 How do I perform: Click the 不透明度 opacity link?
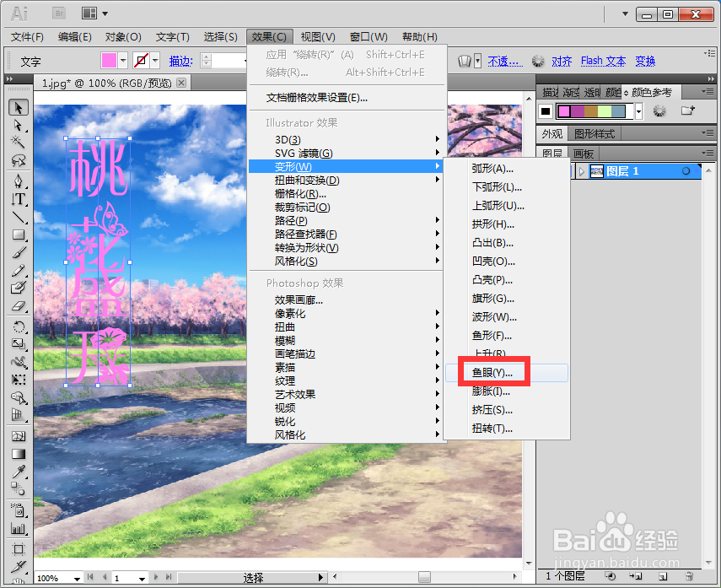pyautogui.click(x=505, y=61)
